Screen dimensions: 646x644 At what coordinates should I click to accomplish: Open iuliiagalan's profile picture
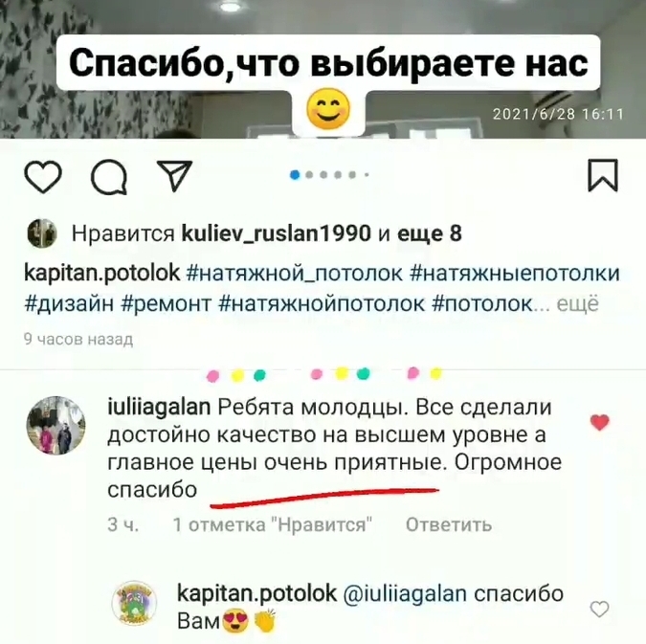click(56, 425)
